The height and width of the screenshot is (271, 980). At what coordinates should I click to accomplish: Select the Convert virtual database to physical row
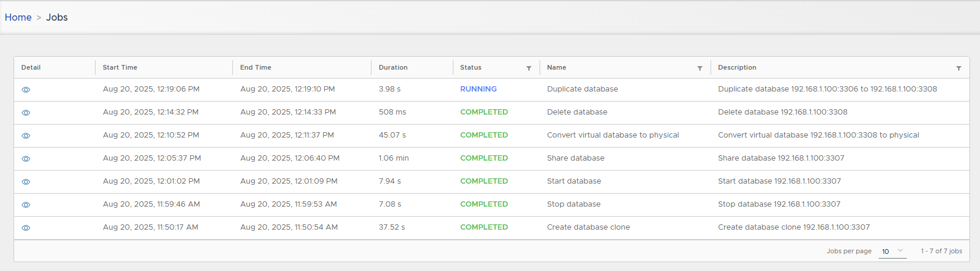(x=613, y=135)
